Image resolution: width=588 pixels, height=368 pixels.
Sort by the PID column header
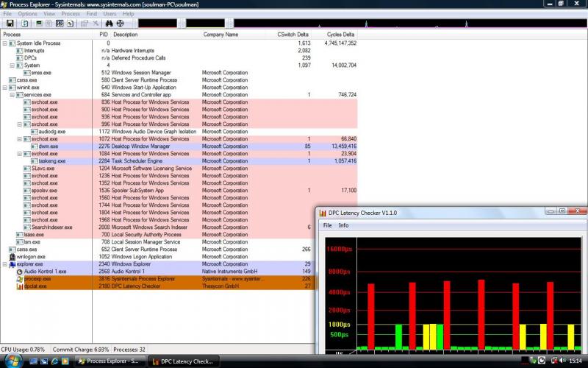[104, 35]
